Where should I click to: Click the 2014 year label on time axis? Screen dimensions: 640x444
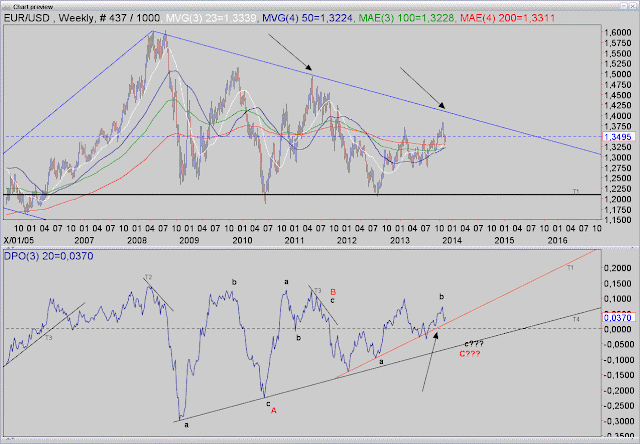(452, 240)
